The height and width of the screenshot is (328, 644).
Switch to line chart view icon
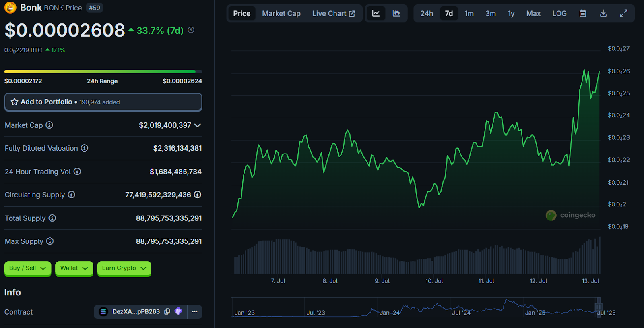tap(376, 13)
